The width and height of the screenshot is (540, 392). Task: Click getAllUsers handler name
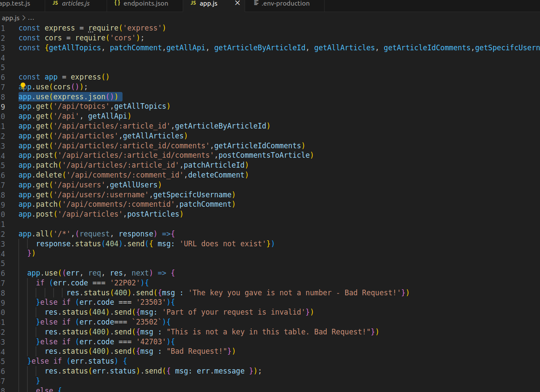134,185
